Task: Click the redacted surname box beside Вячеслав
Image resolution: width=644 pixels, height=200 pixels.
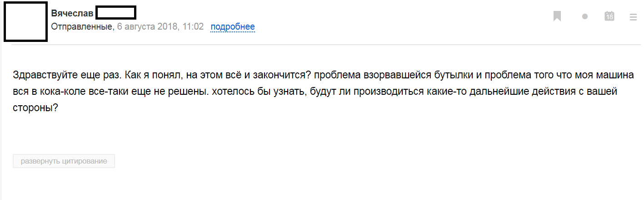Action: (x=116, y=13)
